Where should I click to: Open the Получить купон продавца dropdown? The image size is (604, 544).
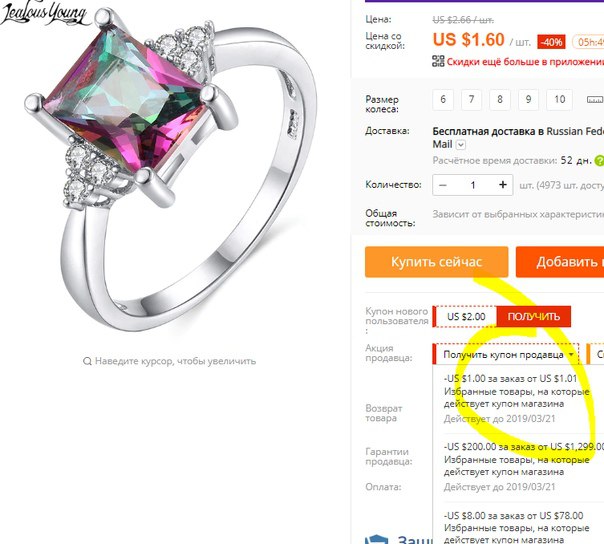tap(506, 354)
